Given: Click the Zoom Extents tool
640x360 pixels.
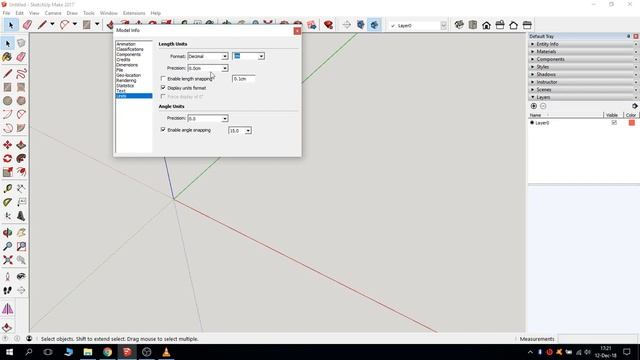Looking at the screenshot, I should (x=7, y=260).
